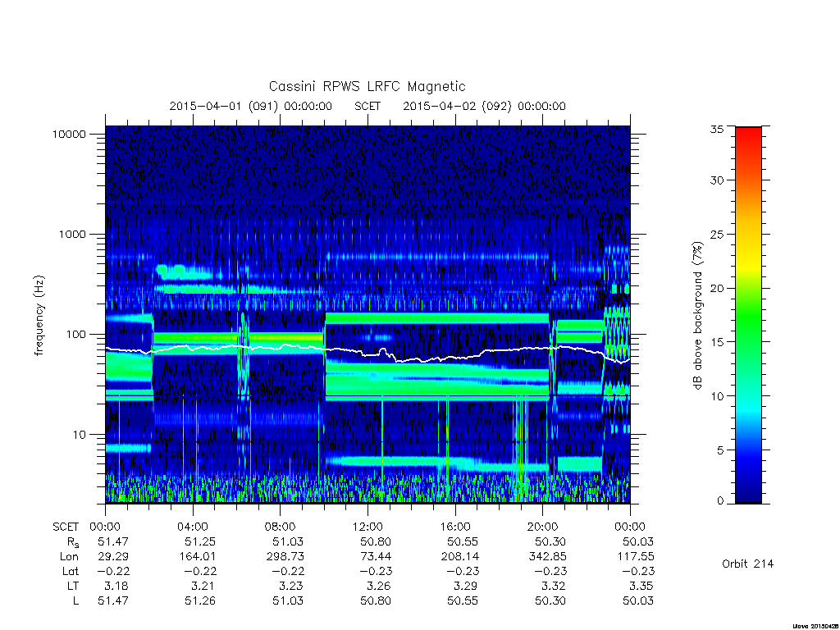840x630 pixels.
Task: Click the 'Orbit 214' label
Action: click(748, 564)
